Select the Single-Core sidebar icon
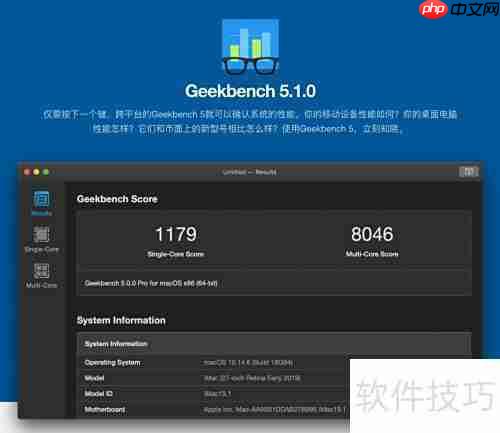This screenshot has height=433, width=500. click(x=41, y=239)
